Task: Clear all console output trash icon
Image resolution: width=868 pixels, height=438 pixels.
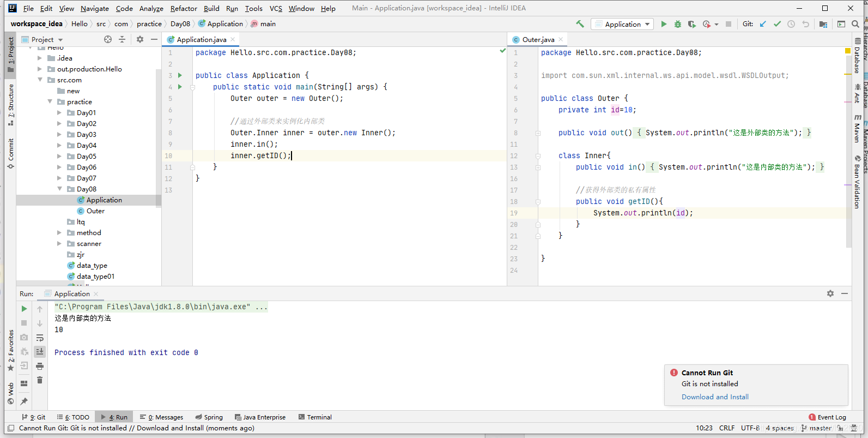Action: click(40, 380)
